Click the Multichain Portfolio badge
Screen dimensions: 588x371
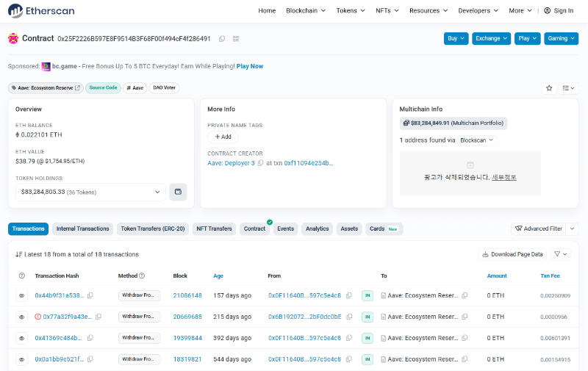453,123
